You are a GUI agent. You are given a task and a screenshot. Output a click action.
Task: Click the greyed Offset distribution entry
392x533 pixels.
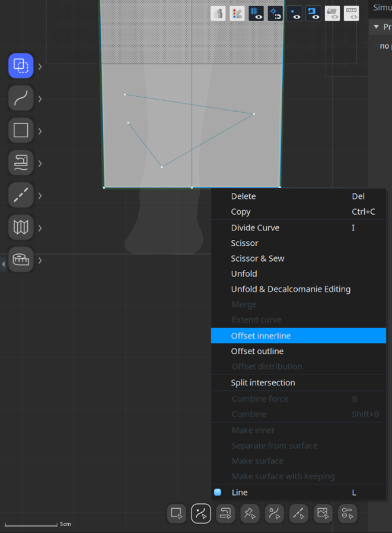coord(298,366)
